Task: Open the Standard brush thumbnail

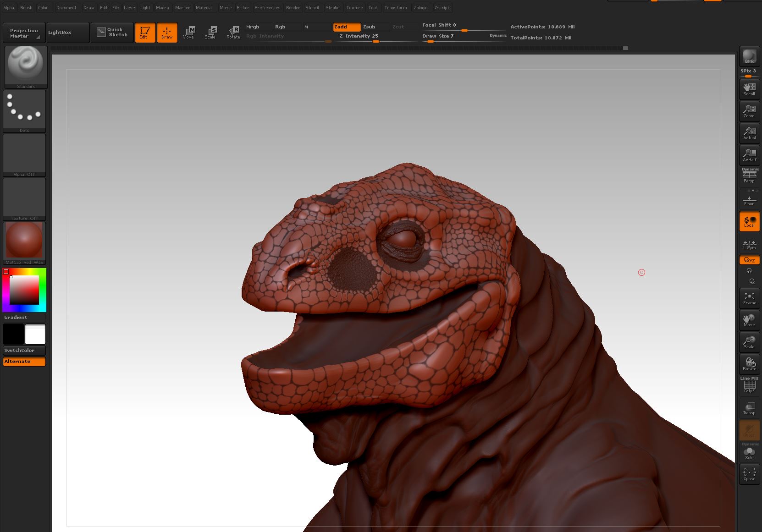Action: point(26,67)
